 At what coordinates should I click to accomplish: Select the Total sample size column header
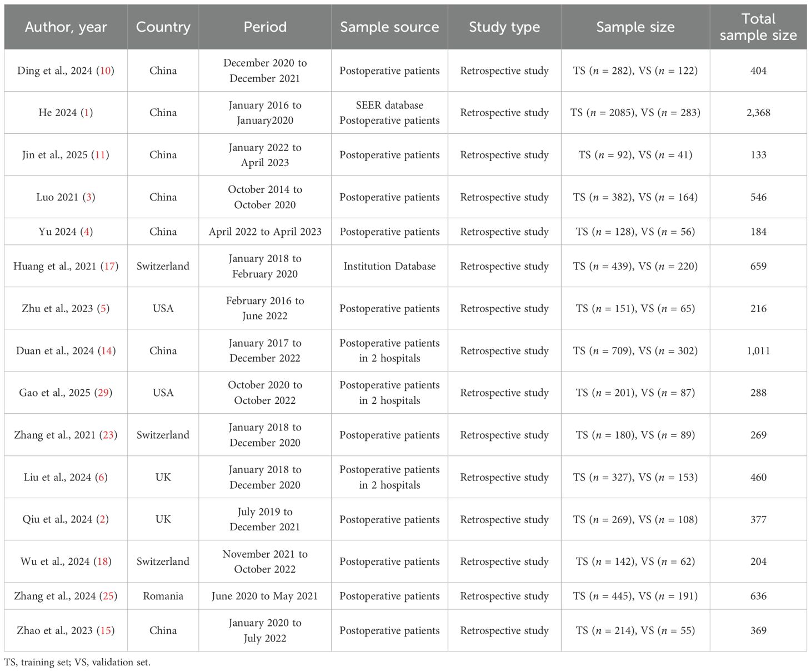pos(758,27)
